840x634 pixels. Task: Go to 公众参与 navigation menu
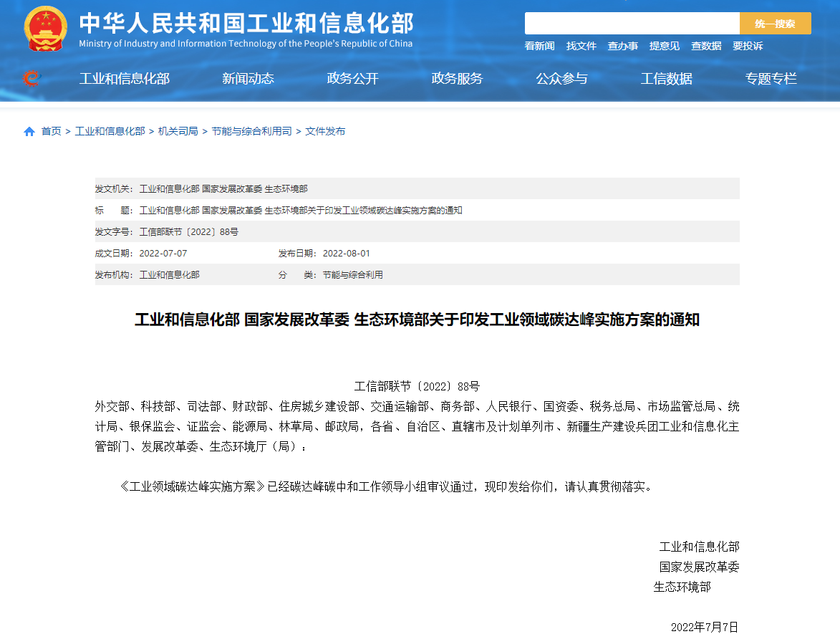pyautogui.click(x=561, y=79)
